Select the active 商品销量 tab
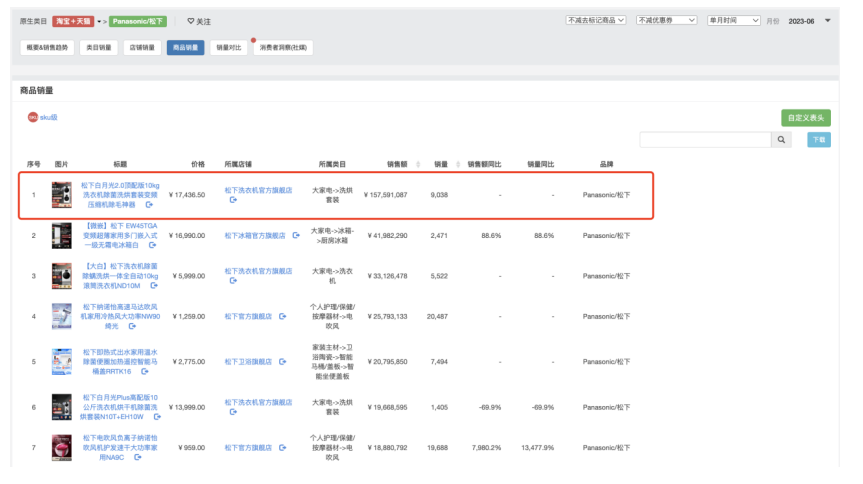 (x=185, y=47)
